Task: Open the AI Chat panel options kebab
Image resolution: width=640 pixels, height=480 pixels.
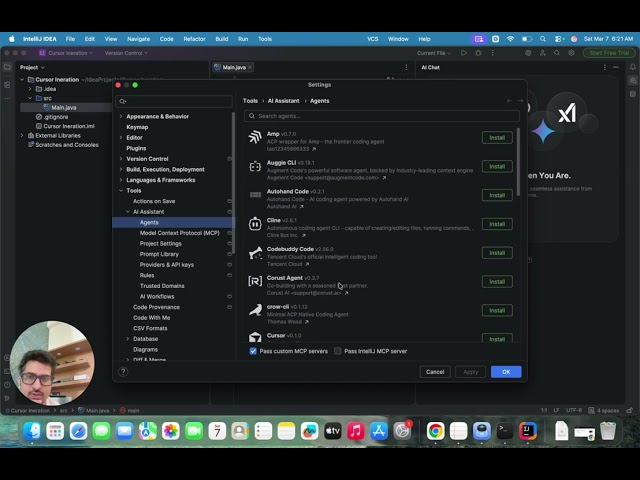Action: 604,67
